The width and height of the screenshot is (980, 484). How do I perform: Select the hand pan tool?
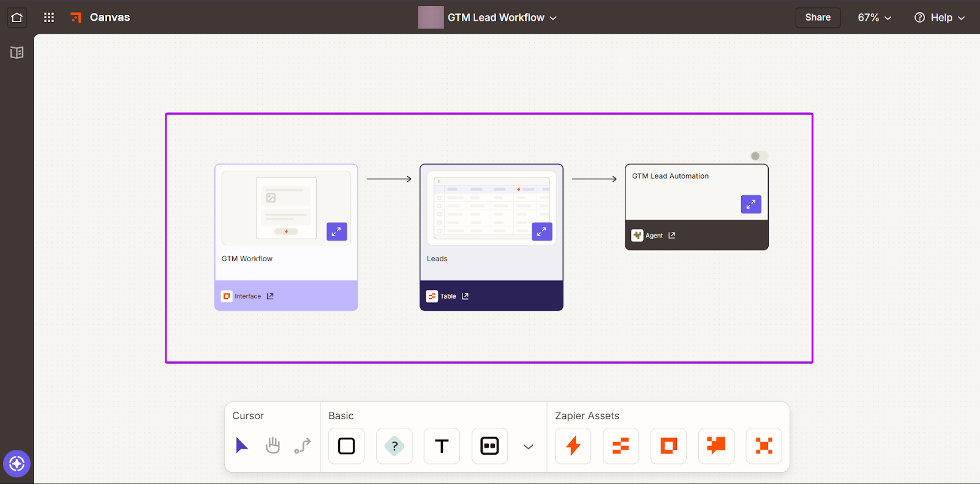coord(273,445)
